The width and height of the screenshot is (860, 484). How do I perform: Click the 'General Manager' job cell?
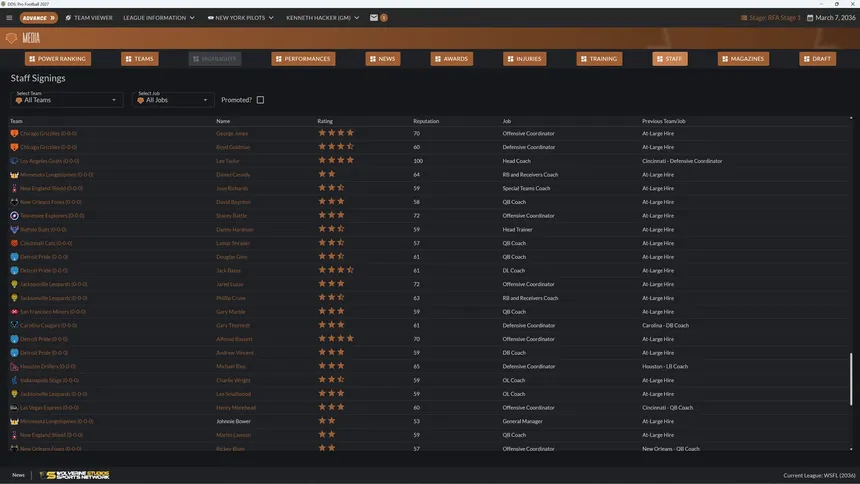pos(522,421)
